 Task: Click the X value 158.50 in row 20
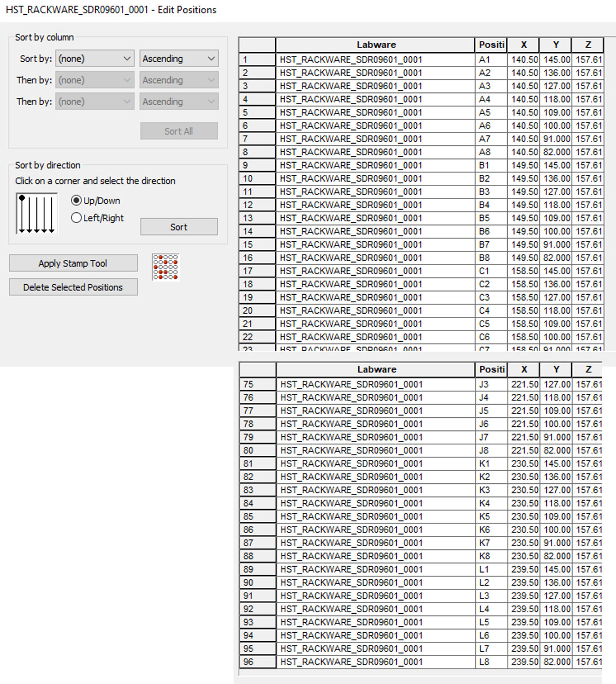click(524, 311)
